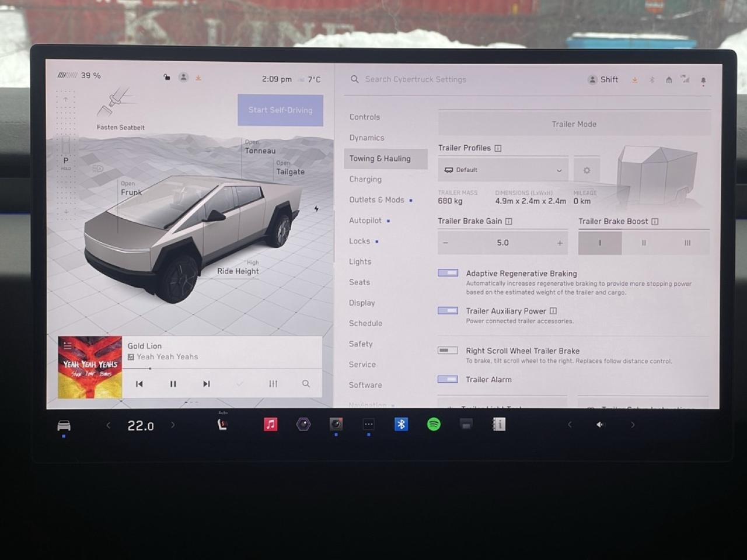Tap the Start Self-Driving button
This screenshot has height=560, width=747.
coord(280,110)
